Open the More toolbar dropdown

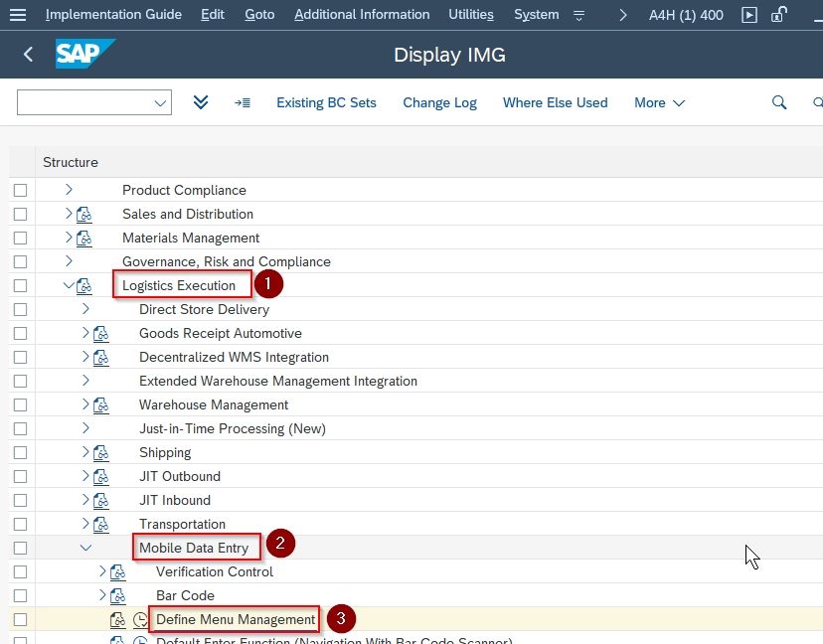pos(659,103)
